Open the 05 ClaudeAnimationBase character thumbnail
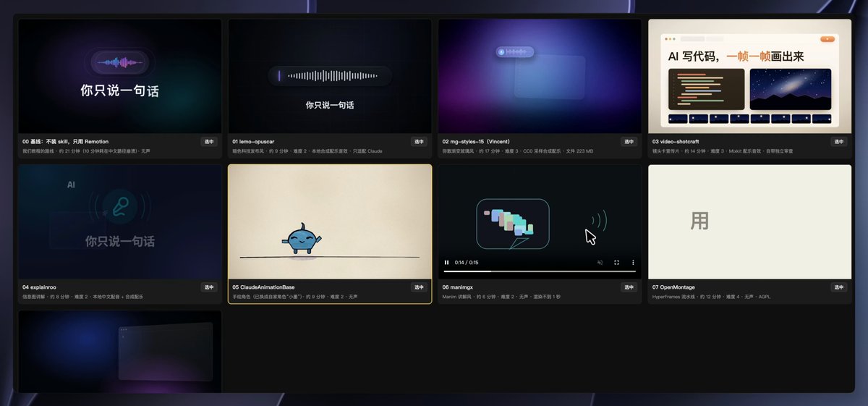 click(x=330, y=222)
